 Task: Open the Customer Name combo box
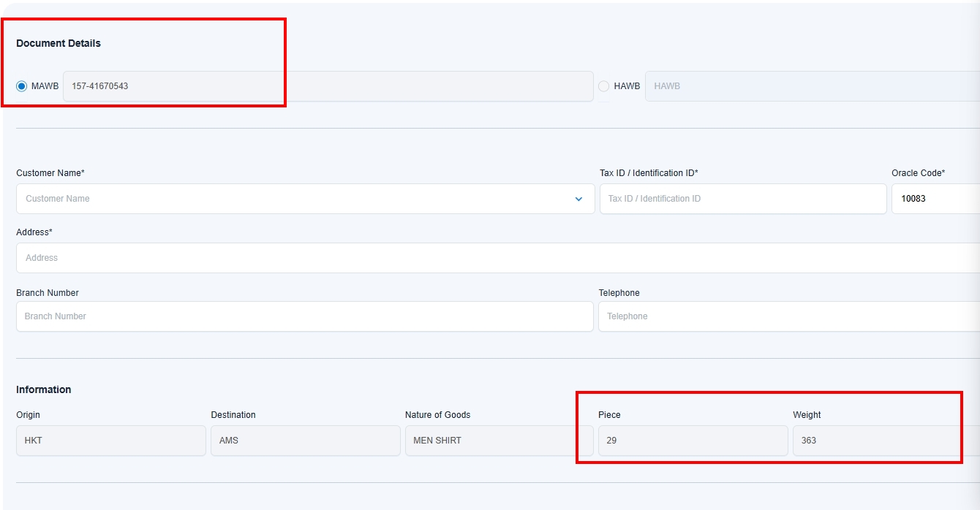[x=293, y=199]
